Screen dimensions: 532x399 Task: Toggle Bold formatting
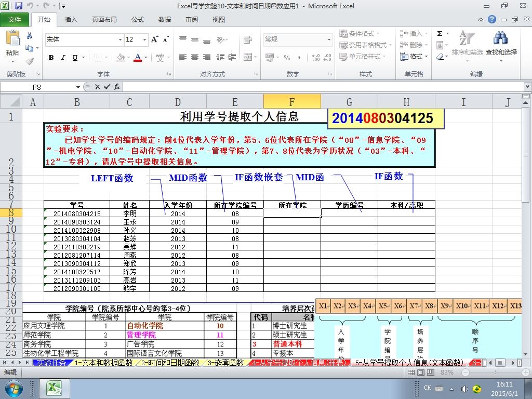click(51, 57)
